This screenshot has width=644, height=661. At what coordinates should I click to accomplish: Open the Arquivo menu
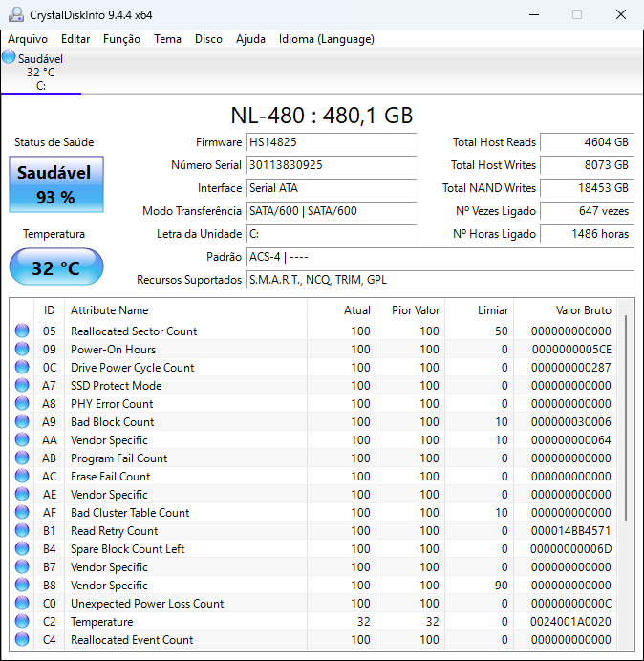(28, 39)
